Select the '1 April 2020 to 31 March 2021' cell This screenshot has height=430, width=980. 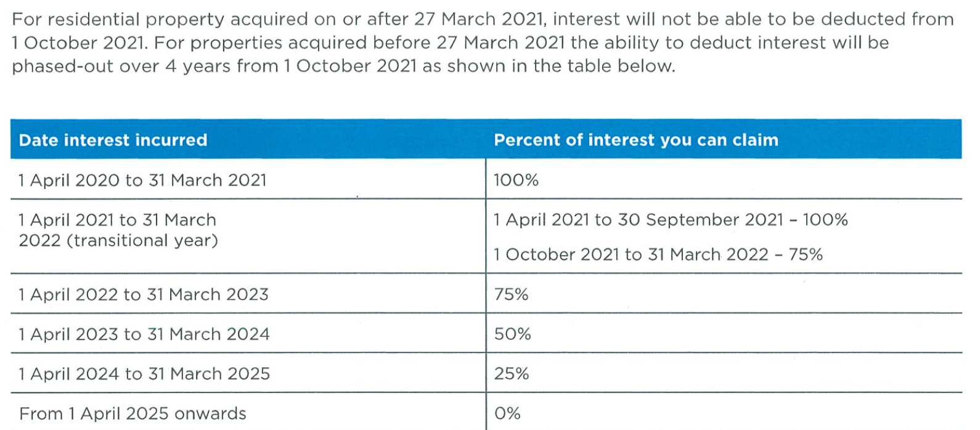(248, 179)
